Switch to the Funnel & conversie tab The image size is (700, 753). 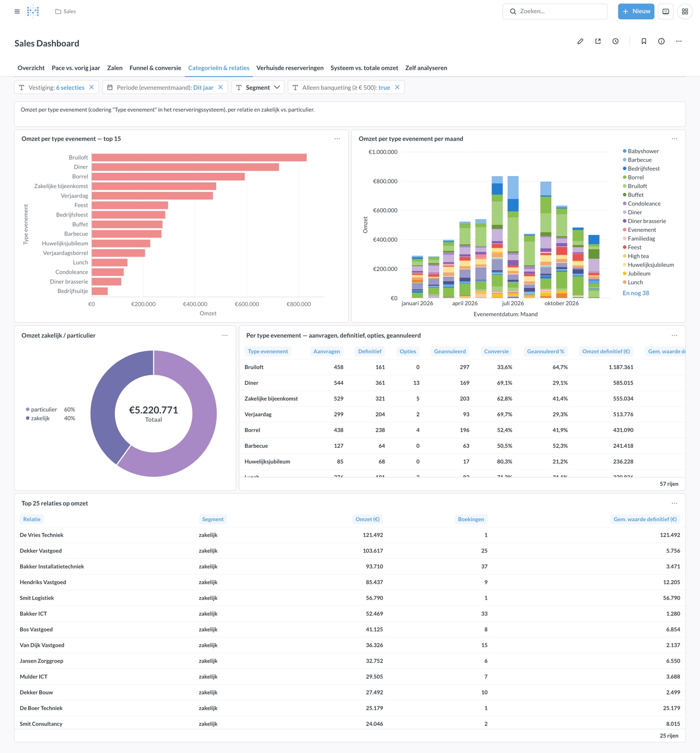155,68
